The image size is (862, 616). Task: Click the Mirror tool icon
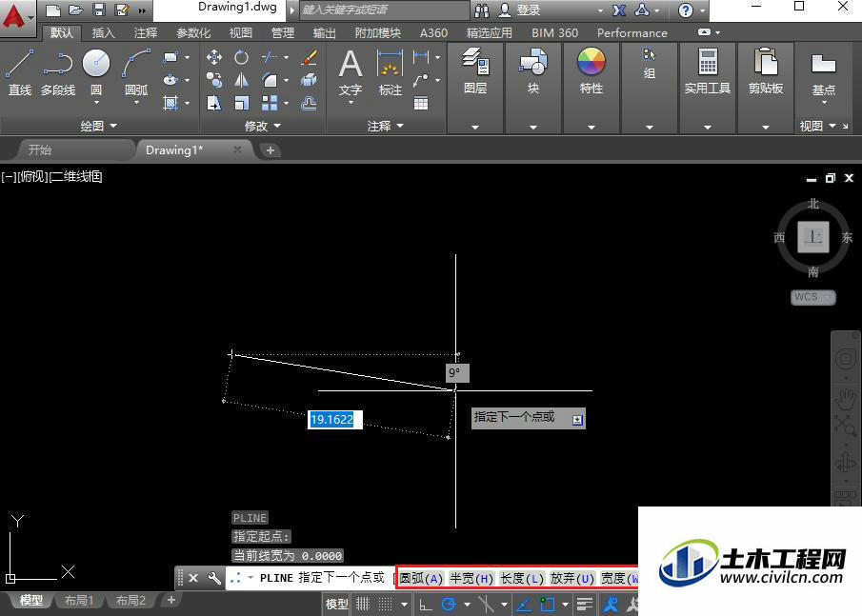click(x=241, y=80)
